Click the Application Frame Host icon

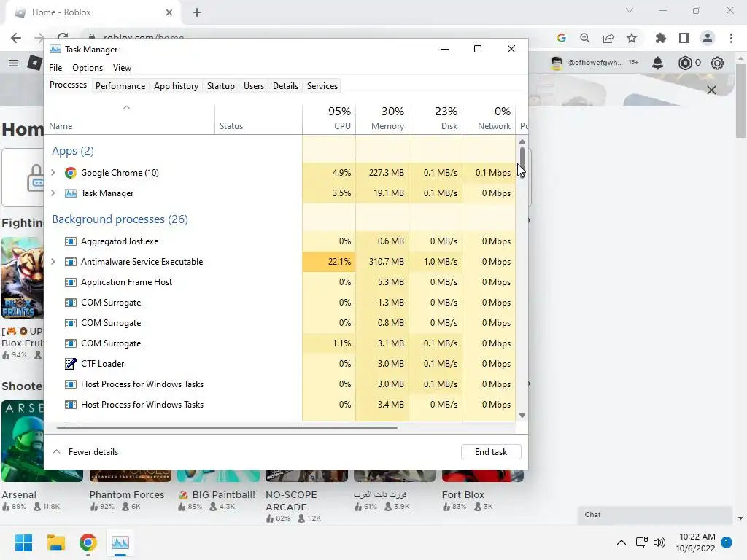pos(71,282)
